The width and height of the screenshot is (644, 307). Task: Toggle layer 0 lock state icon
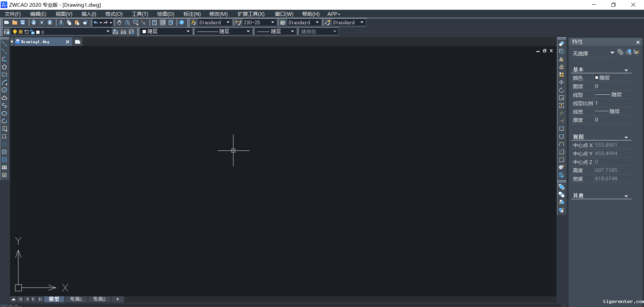(x=32, y=32)
